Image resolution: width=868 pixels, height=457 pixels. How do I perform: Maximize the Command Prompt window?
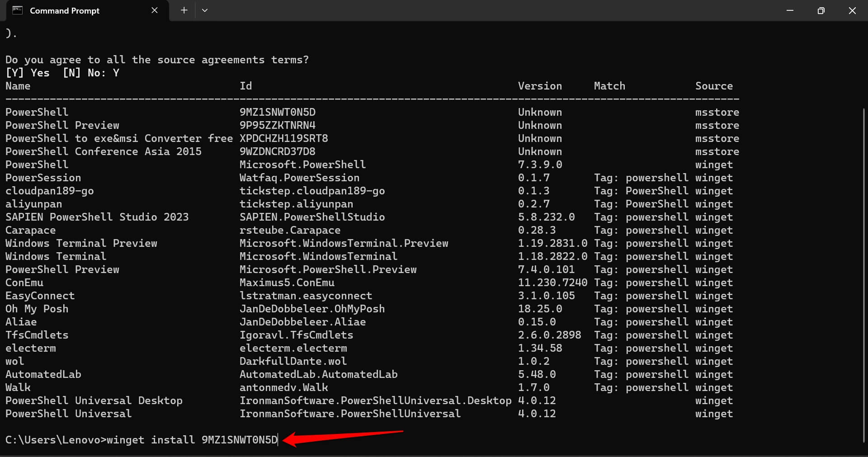(821, 10)
